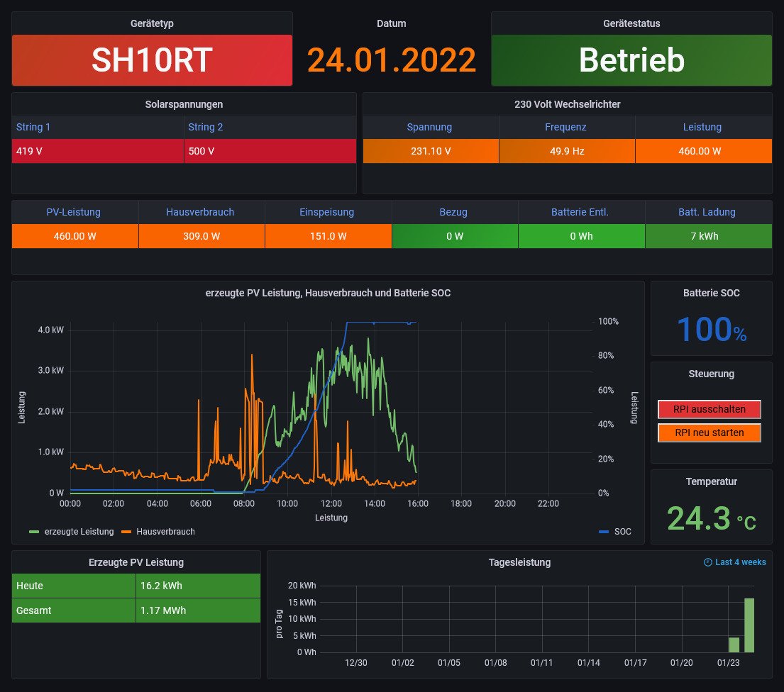This screenshot has width=784, height=692.
Task: Sort inverter table by Frequenz header
Action: [x=565, y=128]
